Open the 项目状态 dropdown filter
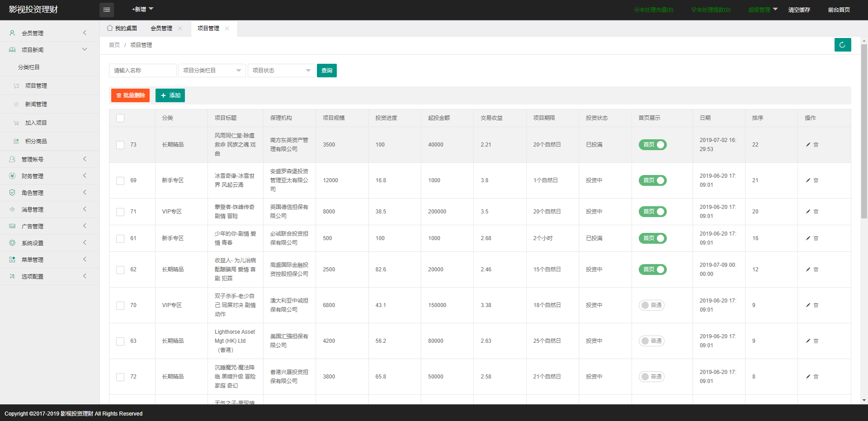868x421 pixels. pos(281,71)
